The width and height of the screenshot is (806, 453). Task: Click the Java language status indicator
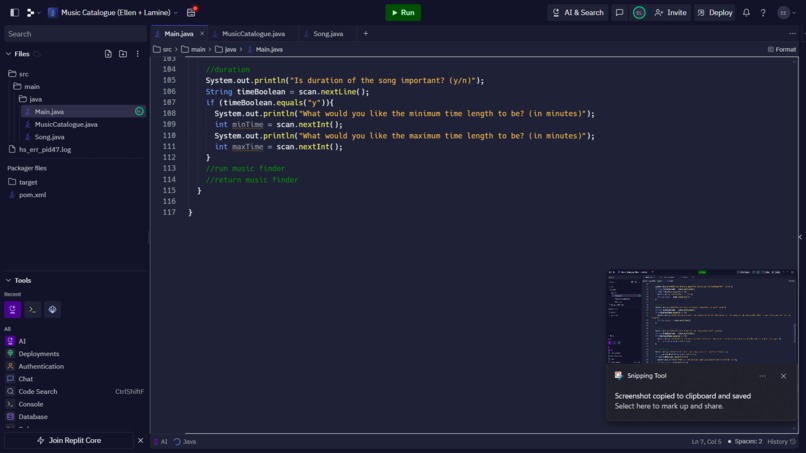185,442
